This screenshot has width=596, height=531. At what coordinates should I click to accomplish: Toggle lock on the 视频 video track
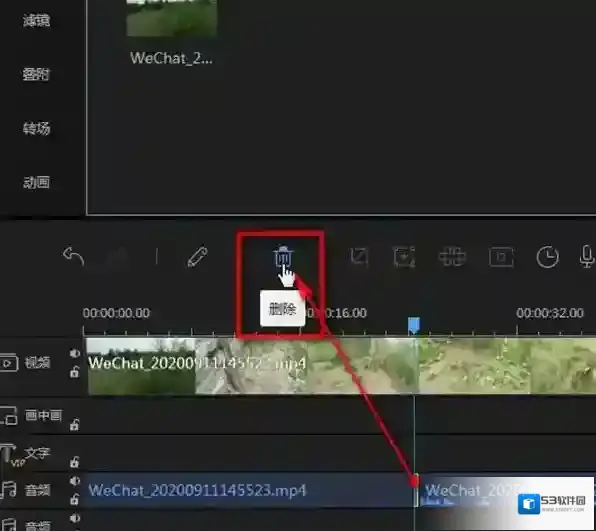tap(74, 372)
